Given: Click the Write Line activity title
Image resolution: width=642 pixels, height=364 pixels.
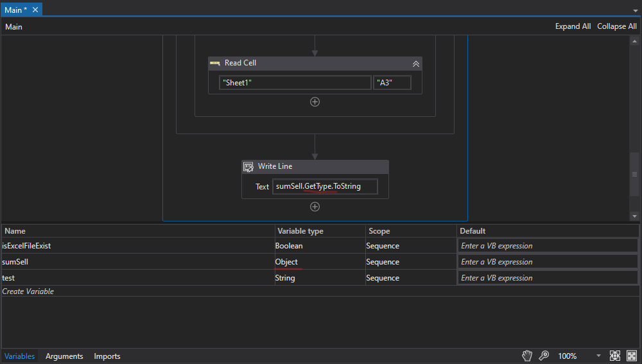Looking at the screenshot, I should tap(275, 166).
